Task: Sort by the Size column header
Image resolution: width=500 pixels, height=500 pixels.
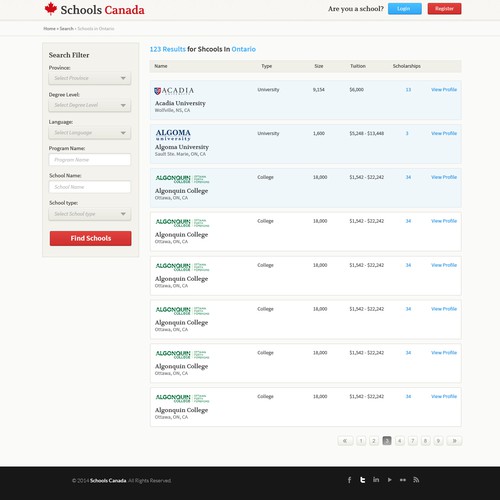Action: pyautogui.click(x=319, y=66)
